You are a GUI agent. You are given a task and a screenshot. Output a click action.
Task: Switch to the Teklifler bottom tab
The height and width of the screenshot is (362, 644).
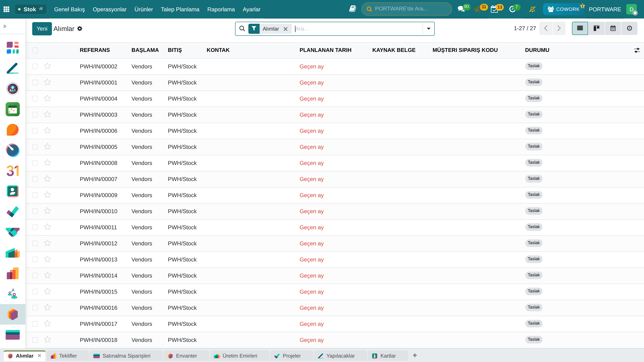[x=67, y=356]
